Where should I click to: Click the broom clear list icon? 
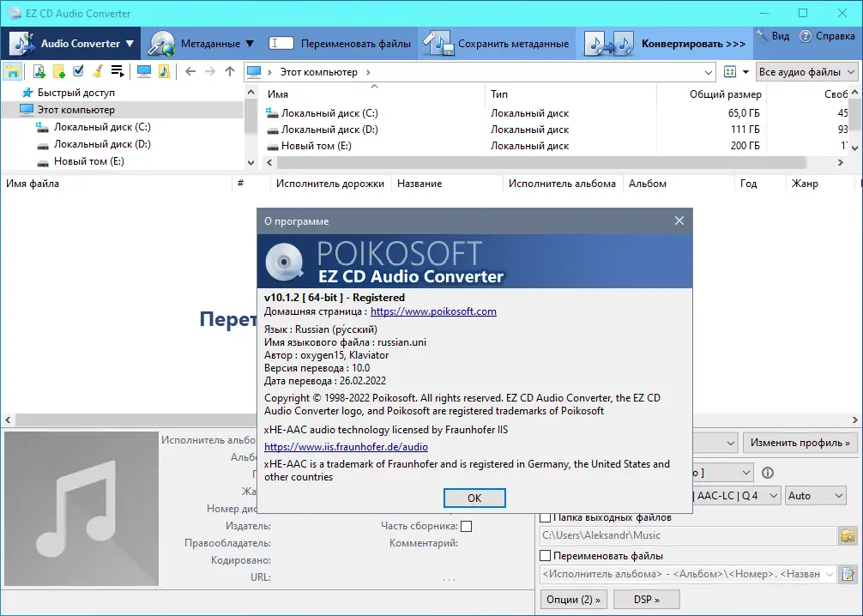(98, 71)
